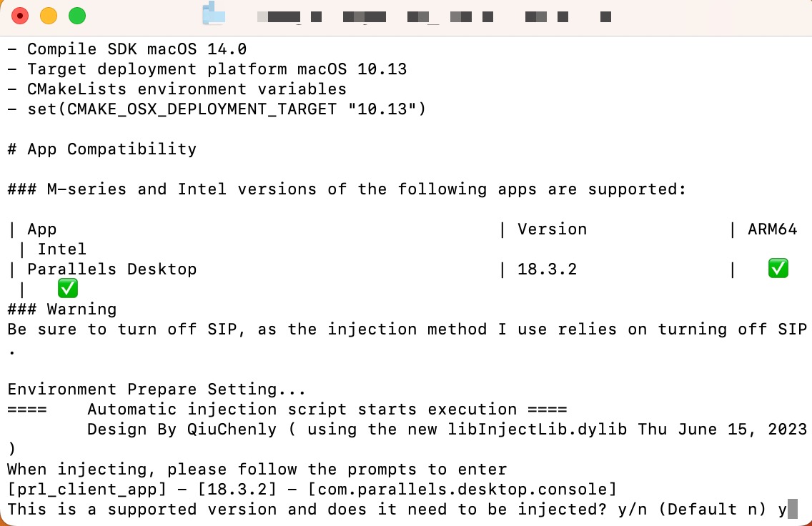812x526 pixels.
Task: Click the '### Warning' heading text
Action: tap(62, 309)
